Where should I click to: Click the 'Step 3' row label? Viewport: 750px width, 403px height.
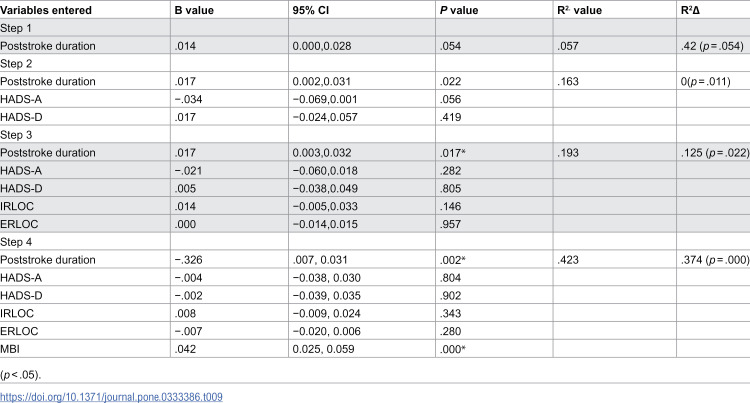[16, 135]
